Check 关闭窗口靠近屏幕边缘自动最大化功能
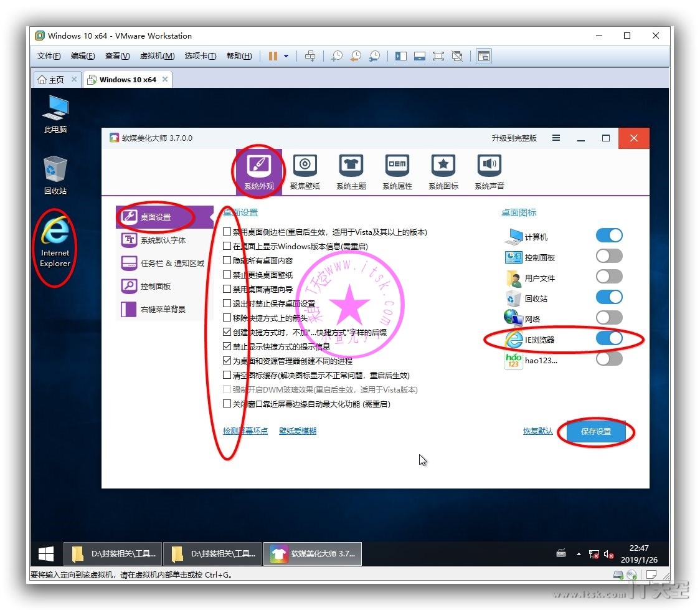Screen dimensions: 700x610 click(x=227, y=404)
